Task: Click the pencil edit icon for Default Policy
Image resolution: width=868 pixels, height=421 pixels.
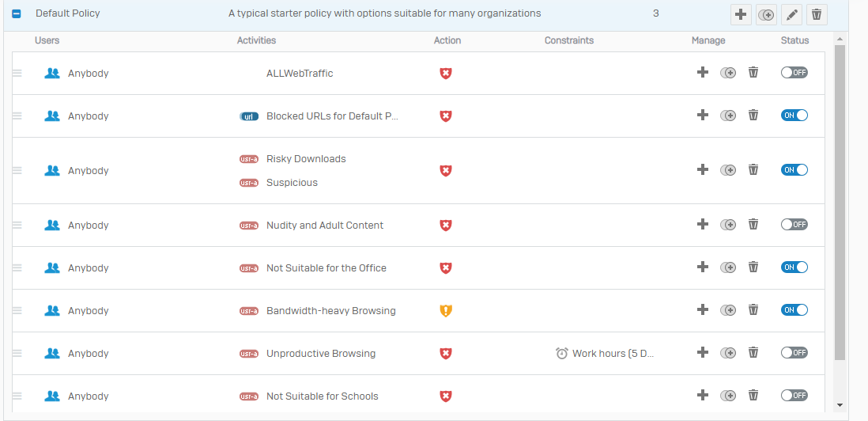Action: 791,14
